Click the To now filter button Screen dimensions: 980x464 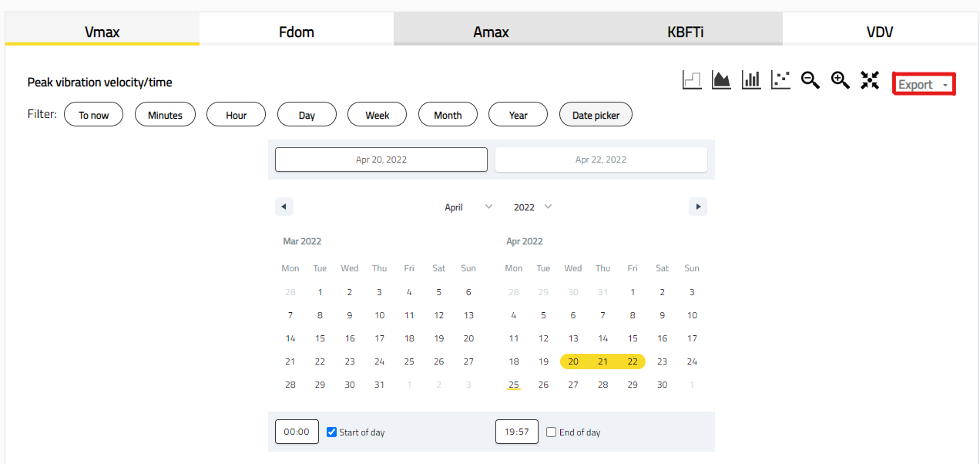(94, 115)
